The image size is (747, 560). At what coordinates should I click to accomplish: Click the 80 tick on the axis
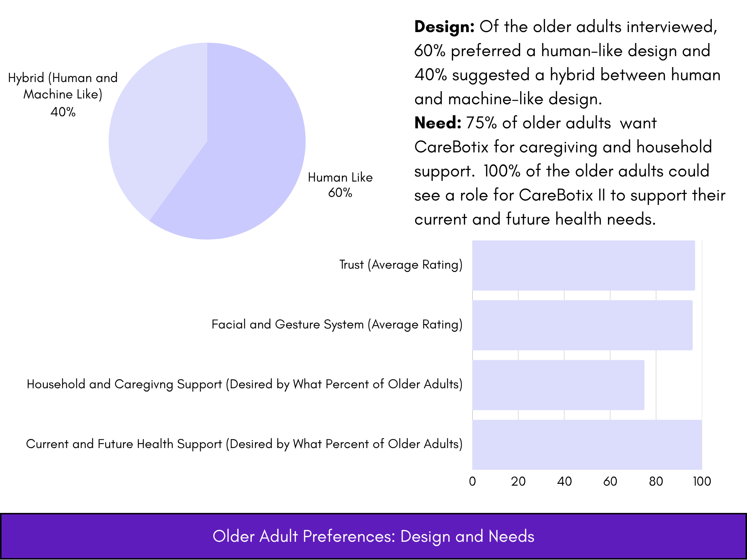656,482
